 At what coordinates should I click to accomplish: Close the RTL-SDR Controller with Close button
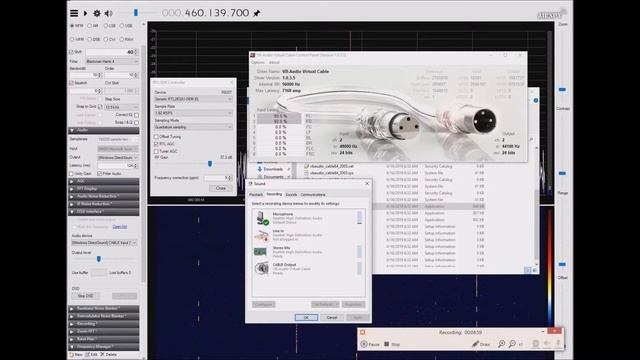pyautogui.click(x=221, y=188)
